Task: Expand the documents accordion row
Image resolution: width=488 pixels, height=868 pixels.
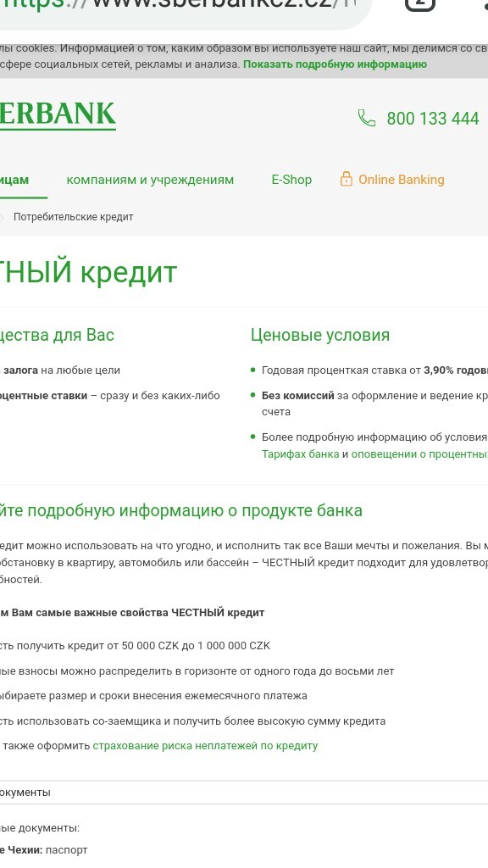Action: pyautogui.click(x=244, y=793)
